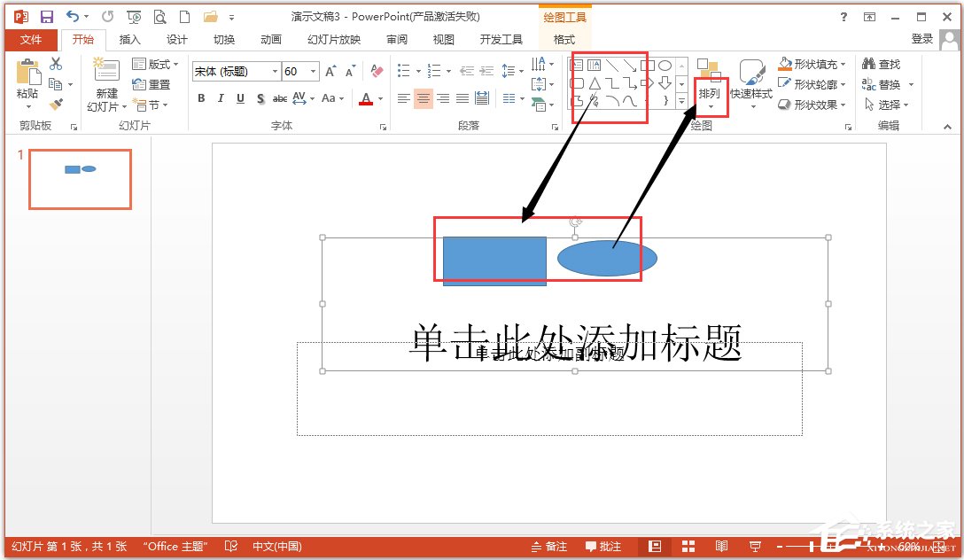
Task: Align text right
Action: coord(443,98)
